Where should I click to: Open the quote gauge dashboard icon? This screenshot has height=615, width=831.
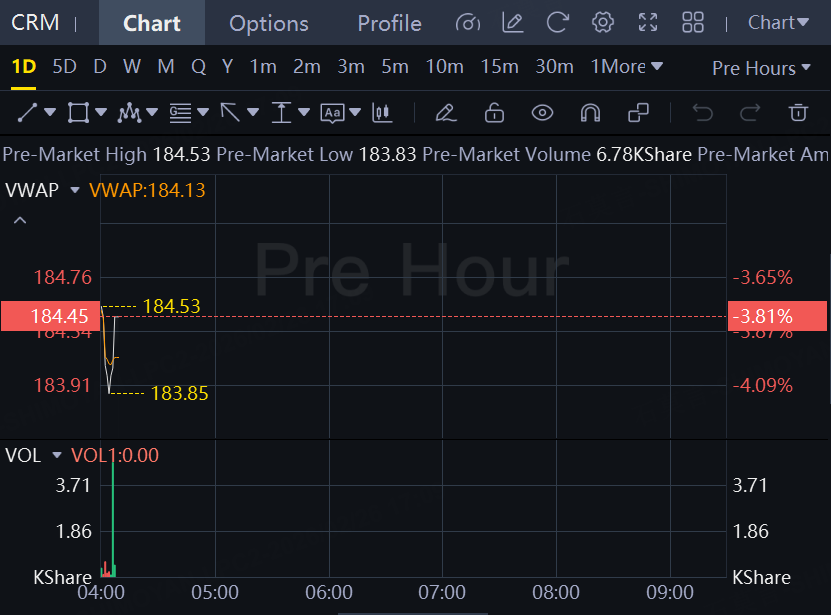click(468, 23)
